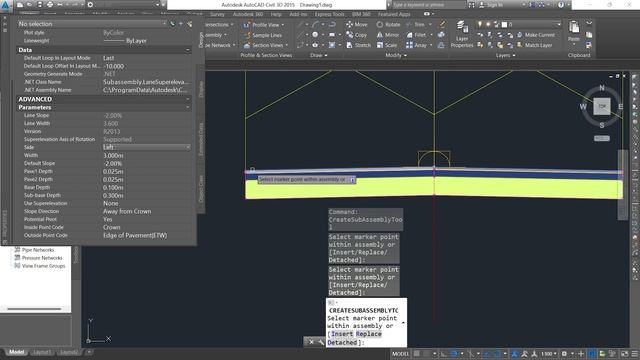Expand the Draw panel dropdown
The image size is (640, 360).
click(319, 55)
